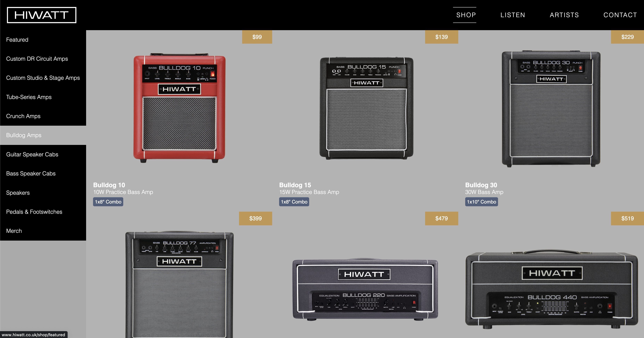Navigate to the CONTACT page
Image resolution: width=644 pixels, height=338 pixels.
tap(620, 15)
